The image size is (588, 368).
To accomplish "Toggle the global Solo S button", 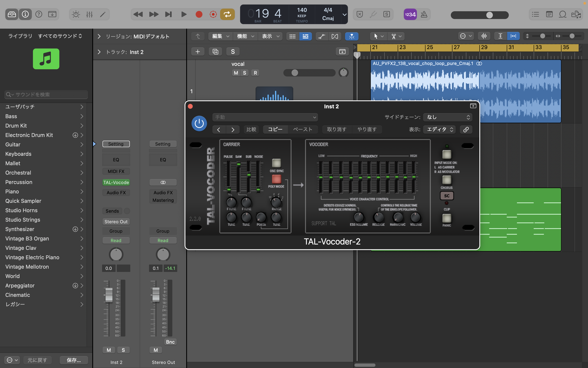I will tap(233, 52).
